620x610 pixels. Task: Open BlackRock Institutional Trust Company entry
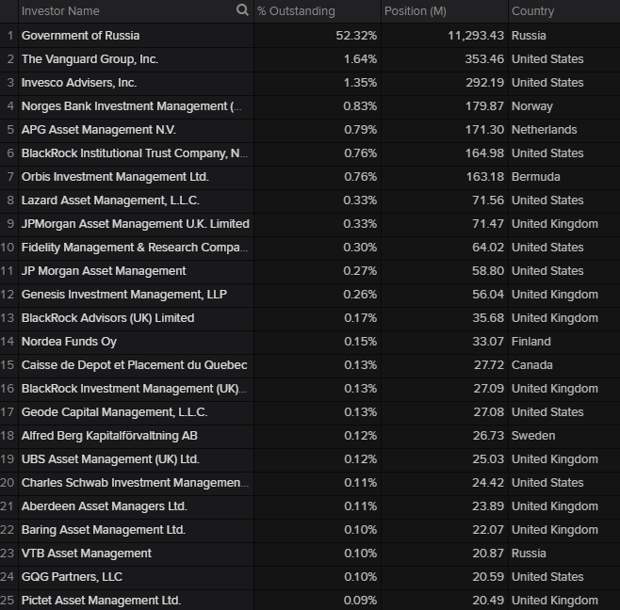pyautogui.click(x=134, y=153)
